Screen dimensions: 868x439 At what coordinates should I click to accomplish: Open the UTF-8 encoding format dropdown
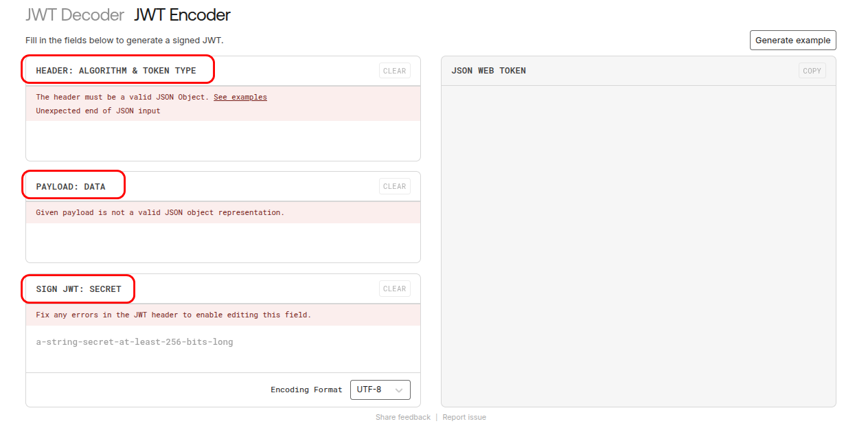point(380,390)
